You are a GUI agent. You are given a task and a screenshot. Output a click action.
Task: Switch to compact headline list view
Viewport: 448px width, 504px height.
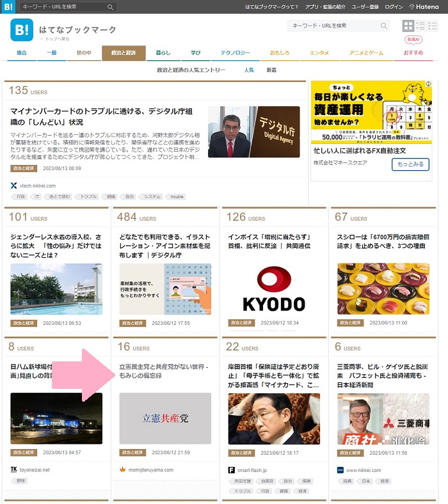(x=433, y=26)
